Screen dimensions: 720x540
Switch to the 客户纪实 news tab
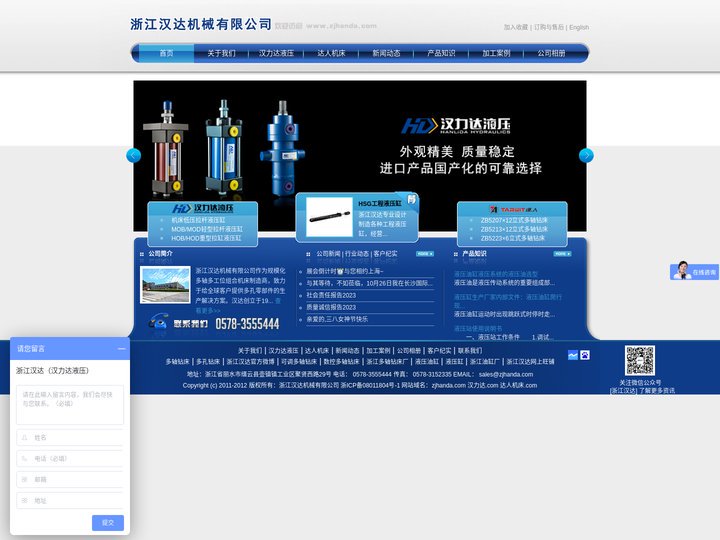pyautogui.click(x=386, y=253)
